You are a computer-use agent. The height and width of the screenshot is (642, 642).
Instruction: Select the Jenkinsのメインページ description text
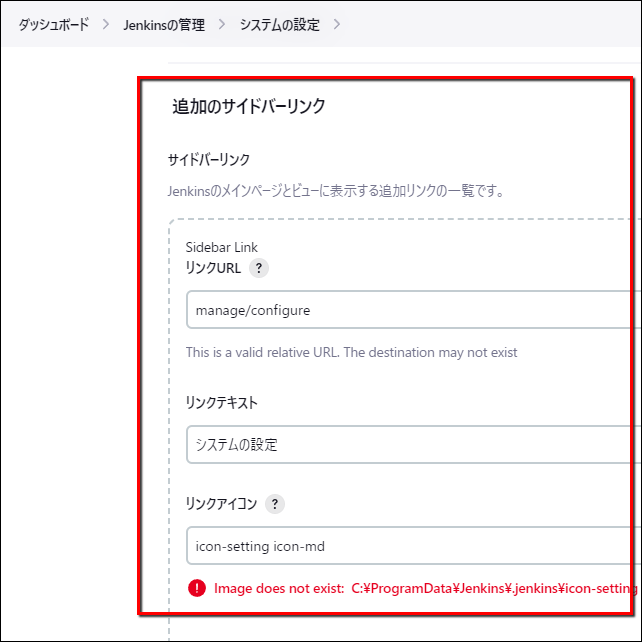pos(336,191)
